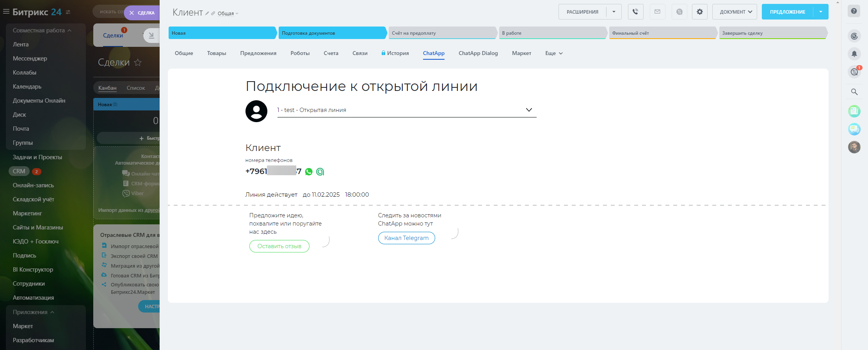868x350 pixels.
Task: Open the Еще tabs dropdown
Action: pos(553,53)
